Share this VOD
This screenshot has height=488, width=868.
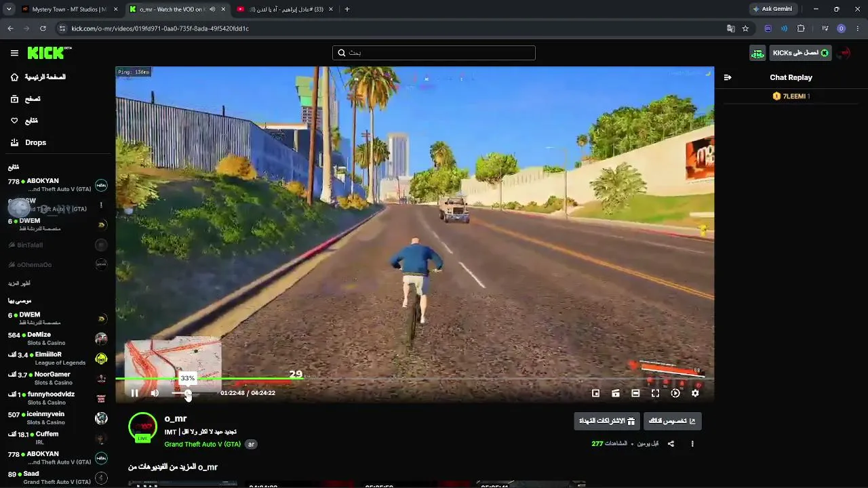point(671,444)
